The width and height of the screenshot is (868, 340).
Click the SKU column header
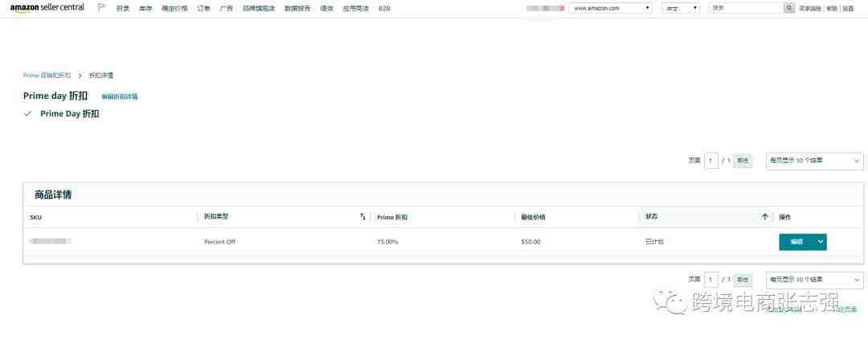coord(35,218)
